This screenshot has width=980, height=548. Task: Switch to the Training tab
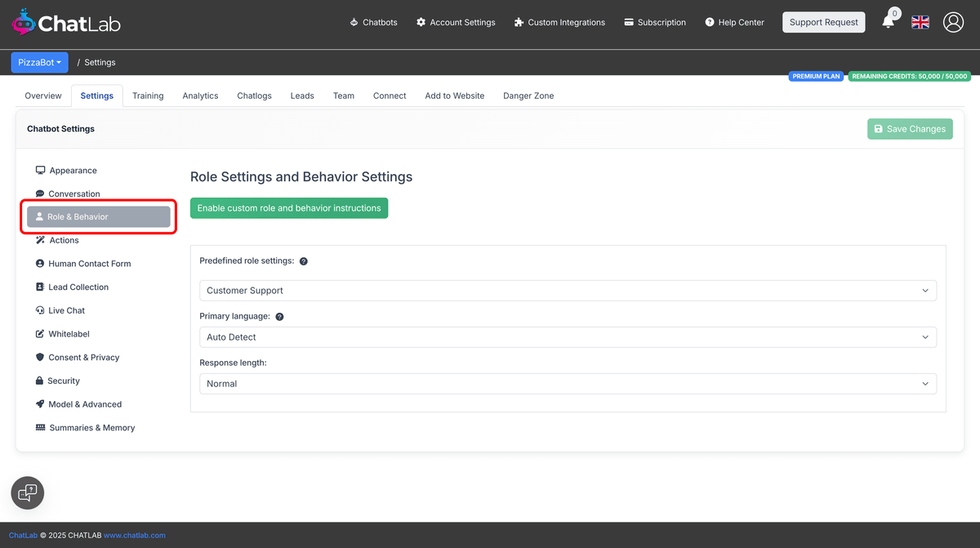tap(148, 96)
